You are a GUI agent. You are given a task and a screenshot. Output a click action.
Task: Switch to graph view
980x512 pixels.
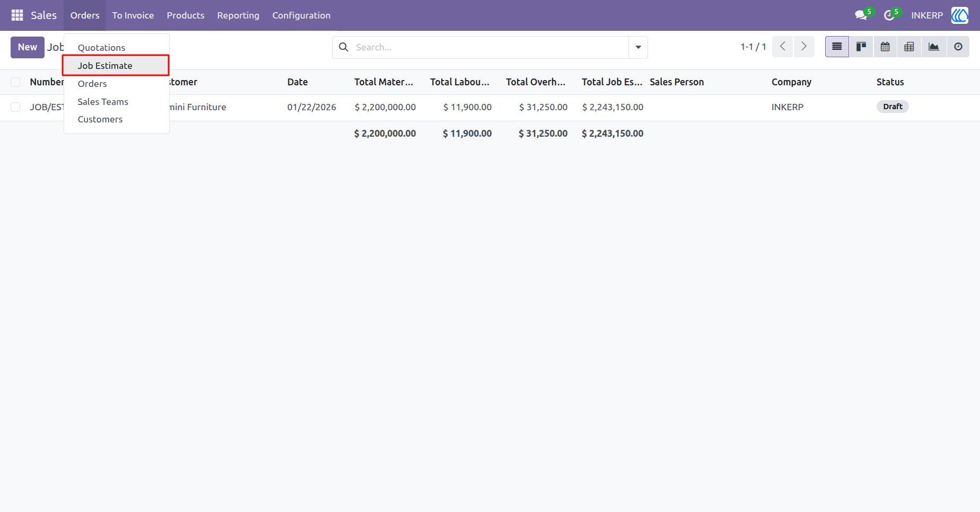click(934, 47)
